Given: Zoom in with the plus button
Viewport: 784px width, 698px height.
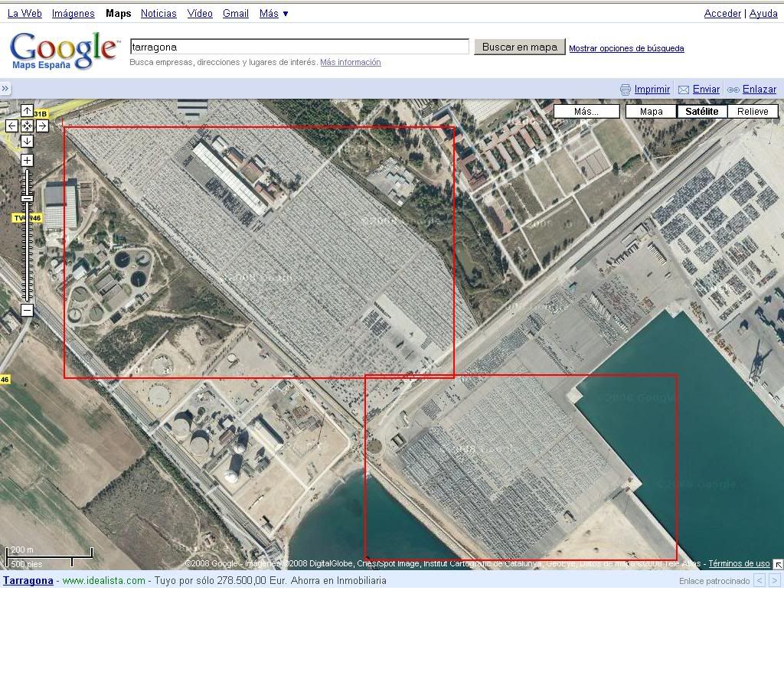Looking at the screenshot, I should pyautogui.click(x=27, y=160).
